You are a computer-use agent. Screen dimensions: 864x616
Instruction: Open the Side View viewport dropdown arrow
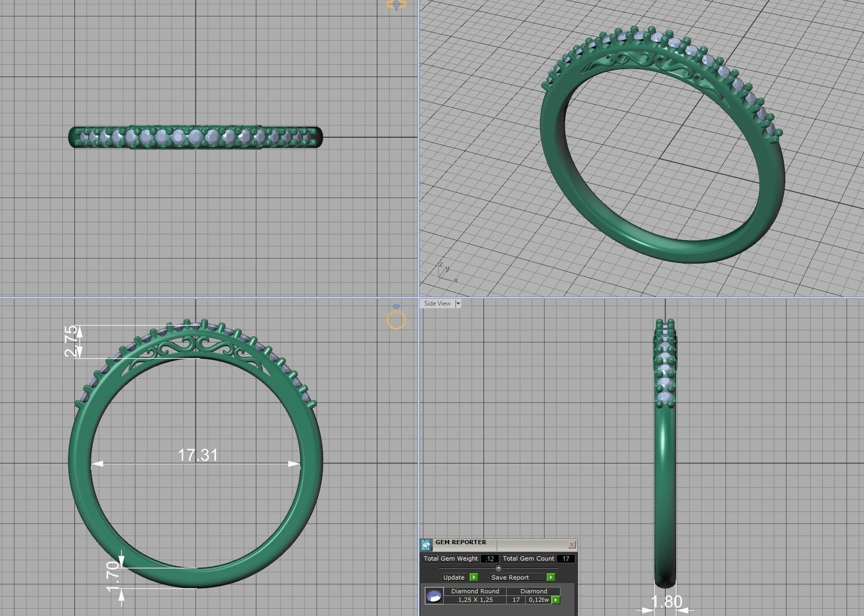[x=458, y=304]
